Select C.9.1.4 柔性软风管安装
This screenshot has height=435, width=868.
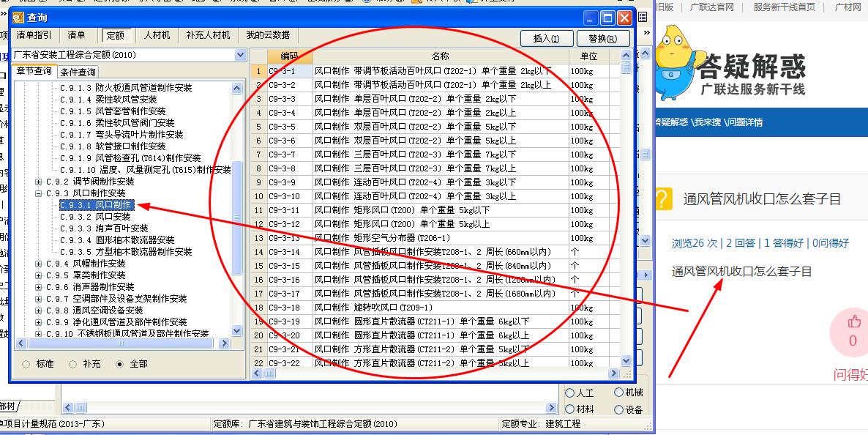pos(108,99)
